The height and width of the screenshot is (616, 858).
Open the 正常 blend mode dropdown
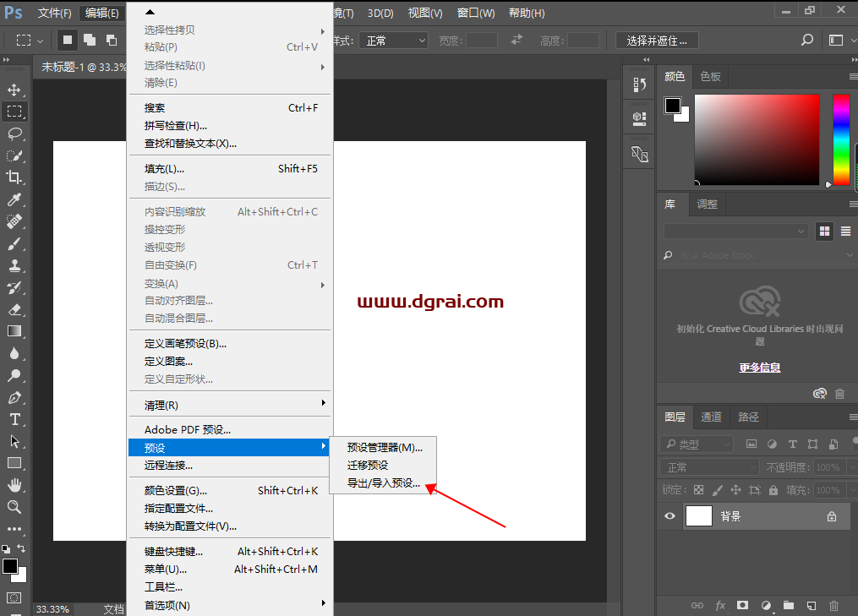pos(708,466)
